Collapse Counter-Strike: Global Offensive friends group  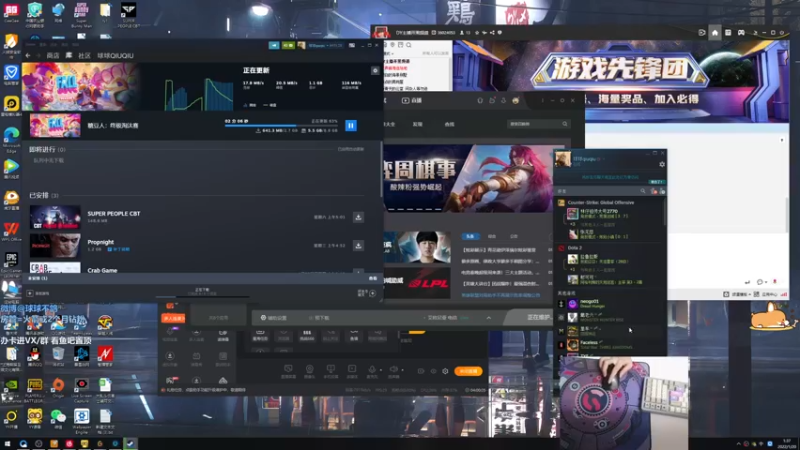pyautogui.click(x=601, y=203)
